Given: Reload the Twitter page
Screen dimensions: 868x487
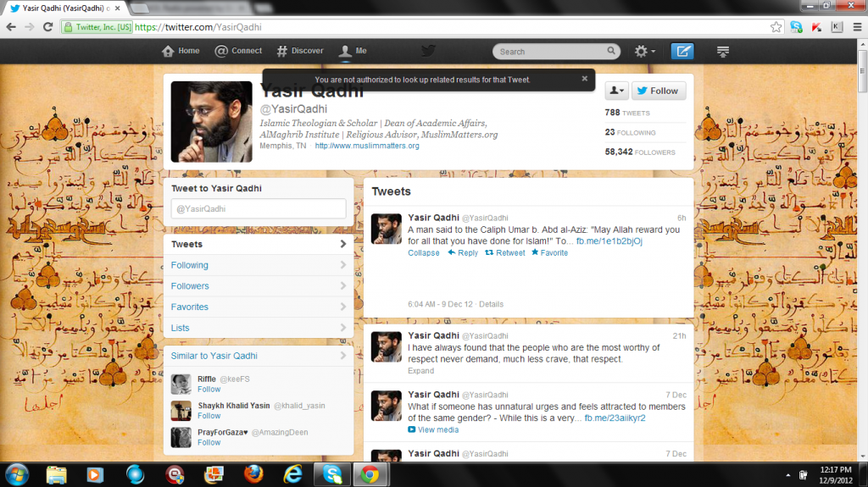Looking at the screenshot, I should tap(48, 26).
